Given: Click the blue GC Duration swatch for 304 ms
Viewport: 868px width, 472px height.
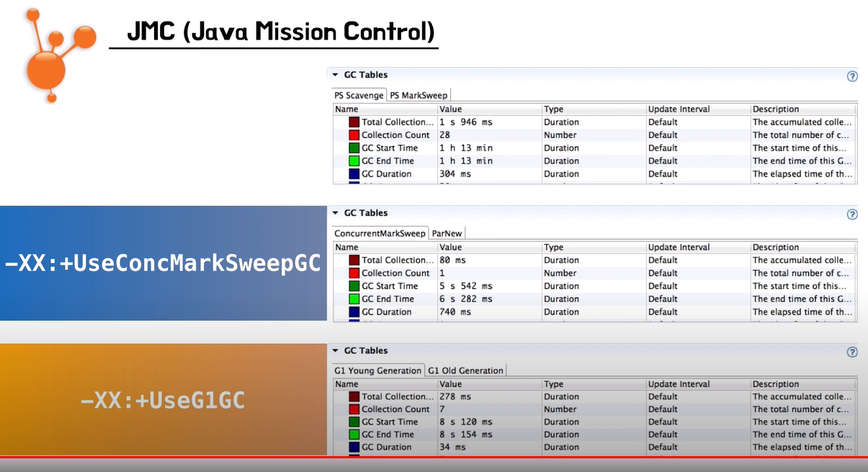Looking at the screenshot, I should (x=354, y=174).
